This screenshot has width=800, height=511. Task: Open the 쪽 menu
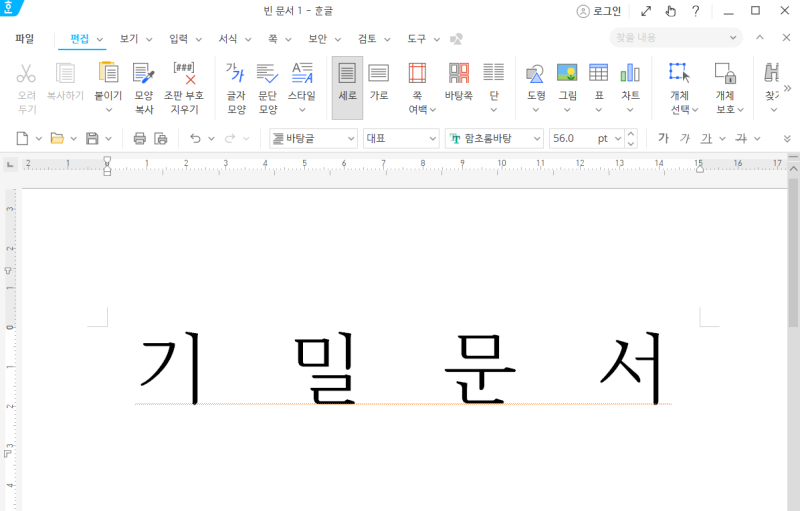tap(273, 39)
